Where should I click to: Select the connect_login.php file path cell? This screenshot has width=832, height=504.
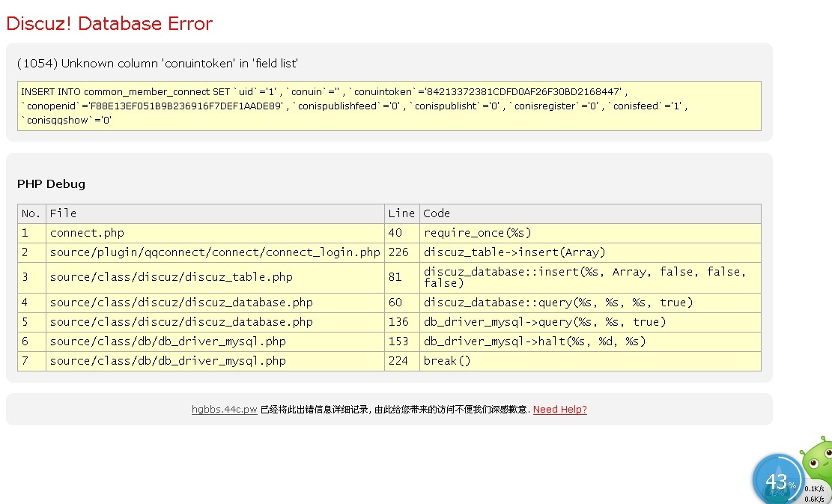pos(215,252)
